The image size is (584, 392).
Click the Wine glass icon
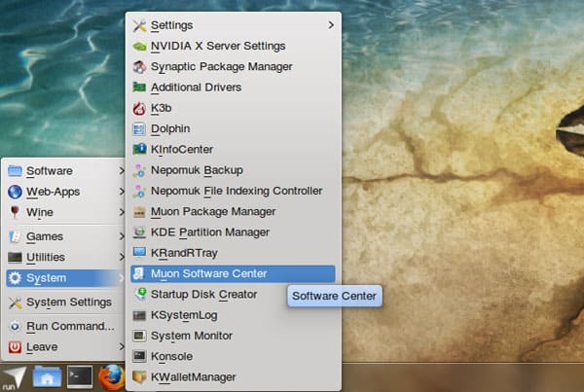pyautogui.click(x=15, y=212)
